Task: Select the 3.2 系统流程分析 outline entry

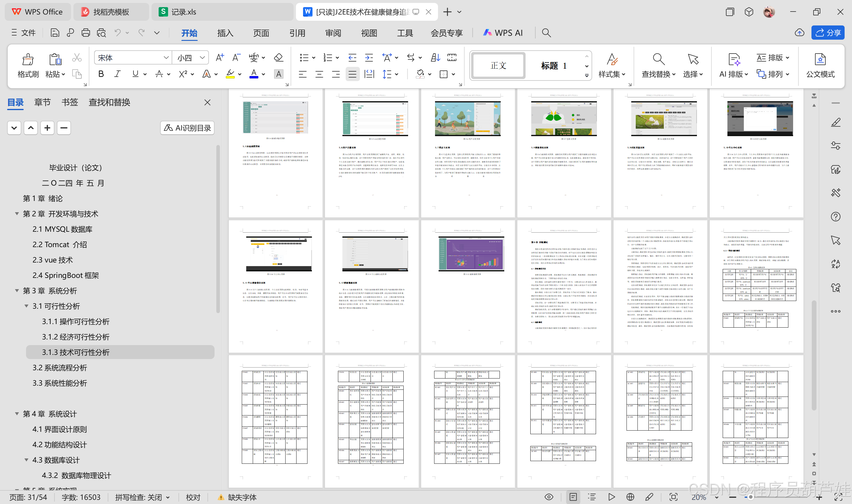Action: point(60,368)
